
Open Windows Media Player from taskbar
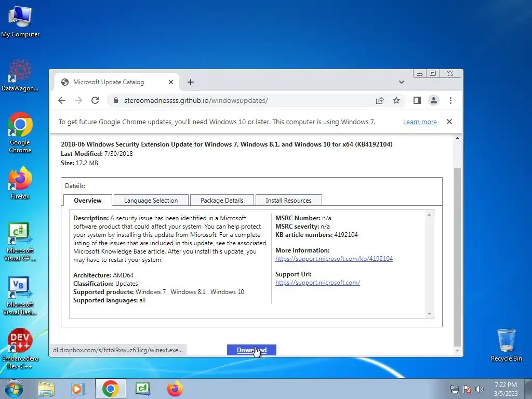[x=78, y=389]
